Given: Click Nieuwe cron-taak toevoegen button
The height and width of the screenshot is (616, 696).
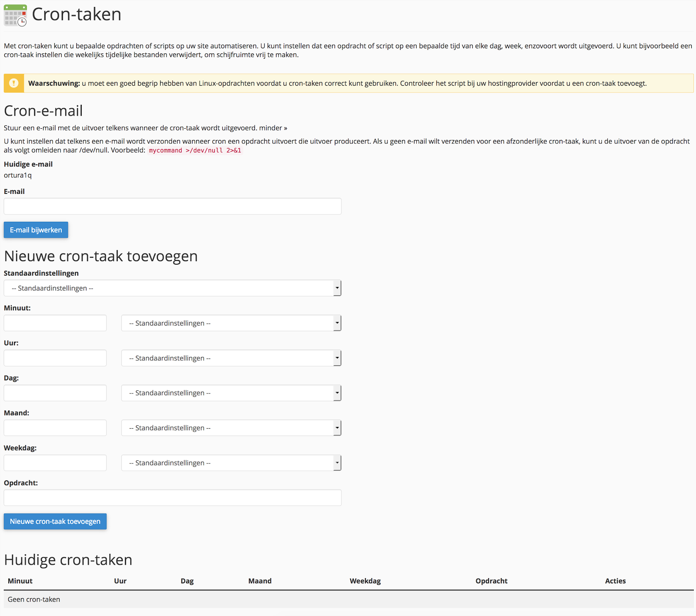Looking at the screenshot, I should 55,521.
